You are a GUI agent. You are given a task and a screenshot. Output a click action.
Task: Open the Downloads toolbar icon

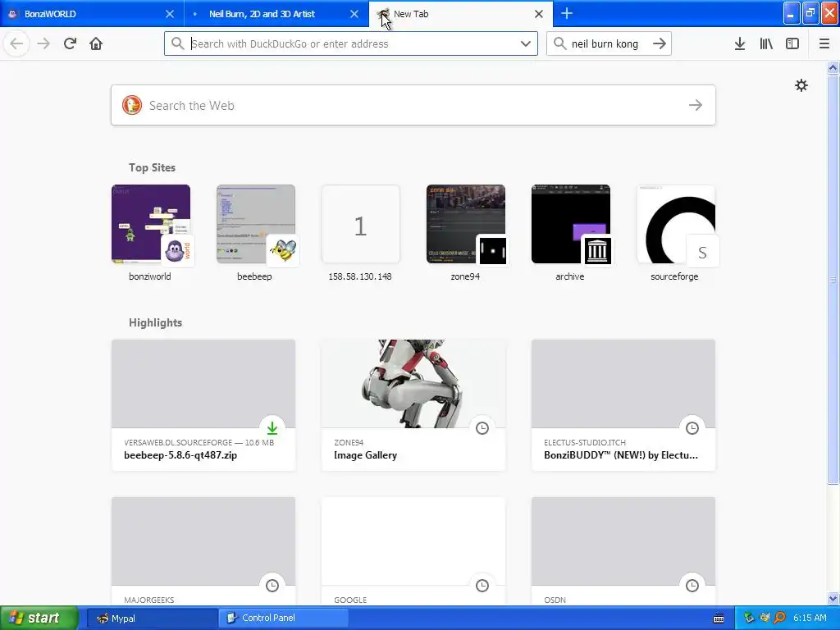[x=740, y=43]
